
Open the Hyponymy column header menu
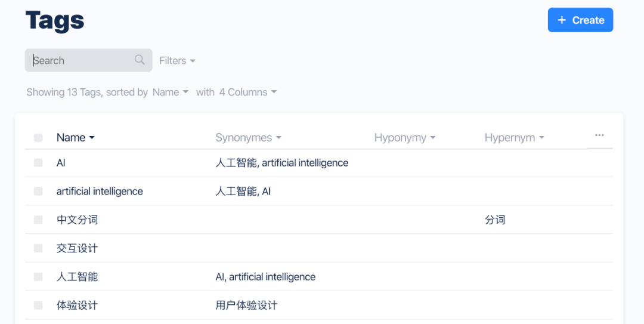click(404, 138)
